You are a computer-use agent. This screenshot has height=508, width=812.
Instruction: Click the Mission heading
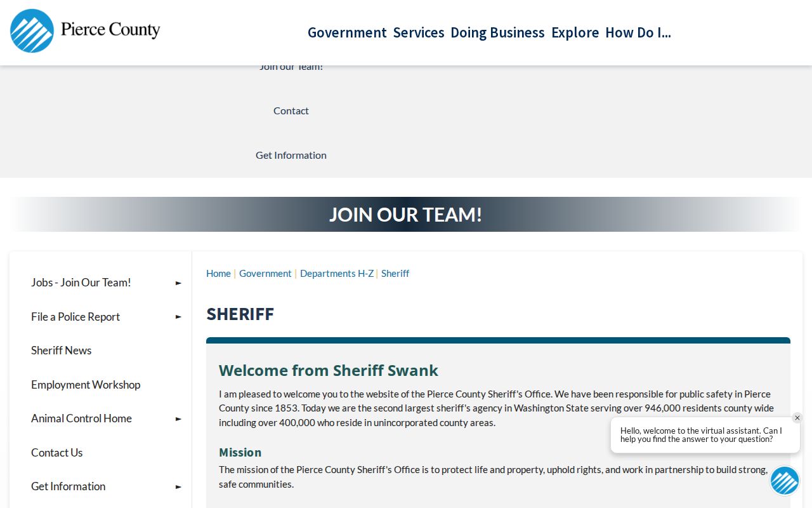click(240, 452)
